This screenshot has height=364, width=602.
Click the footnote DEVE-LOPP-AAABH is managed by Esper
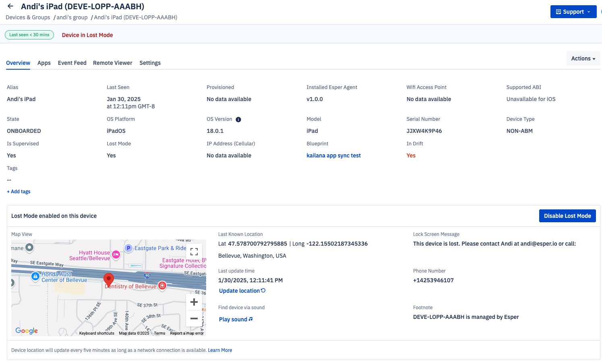point(466,317)
